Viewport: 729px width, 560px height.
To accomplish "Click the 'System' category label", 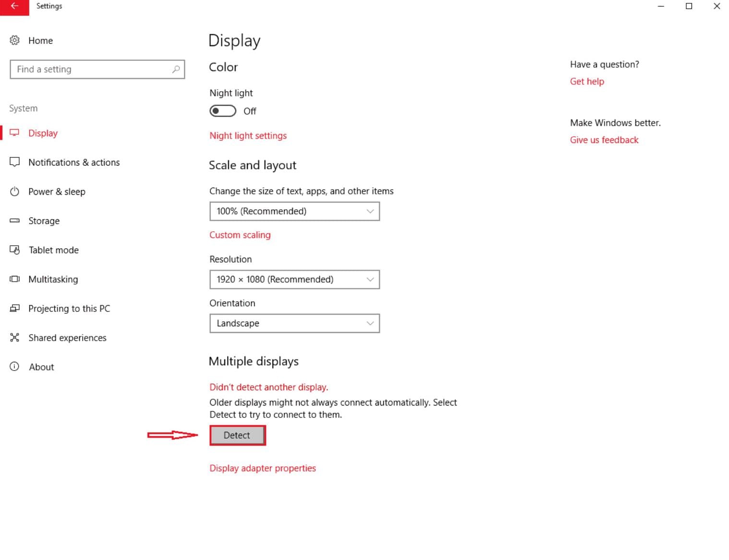I will pos(23,108).
